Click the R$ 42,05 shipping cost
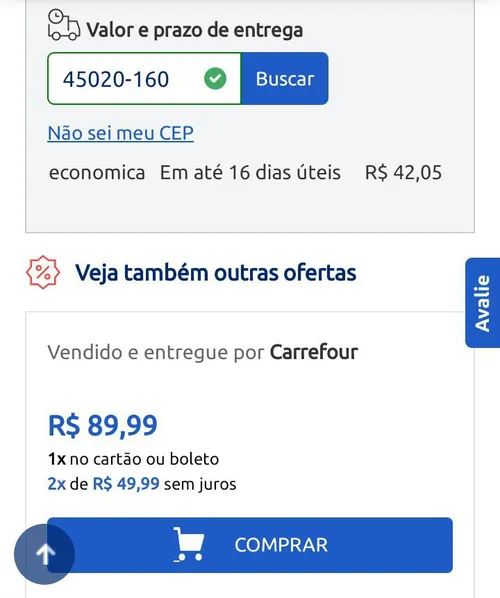 coord(404,172)
